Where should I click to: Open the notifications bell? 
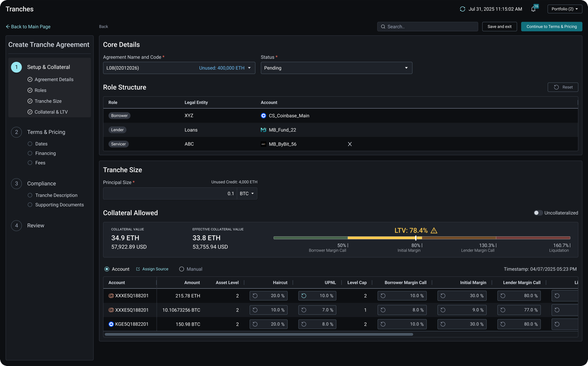pyautogui.click(x=533, y=9)
